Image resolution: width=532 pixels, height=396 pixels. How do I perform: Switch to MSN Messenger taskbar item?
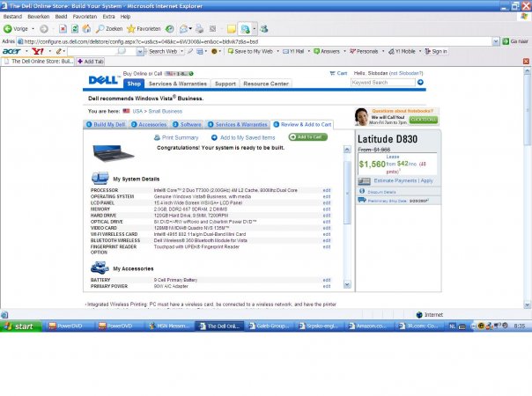click(x=170, y=326)
